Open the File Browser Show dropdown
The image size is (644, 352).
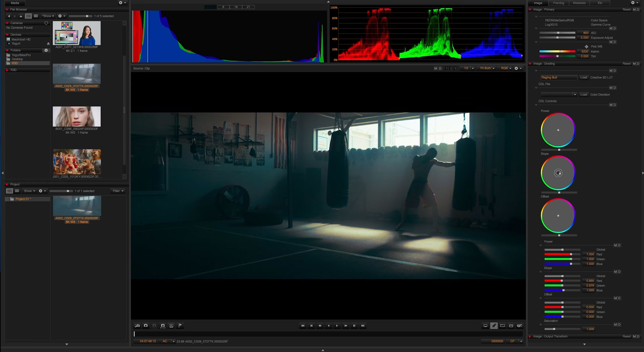tap(48, 16)
